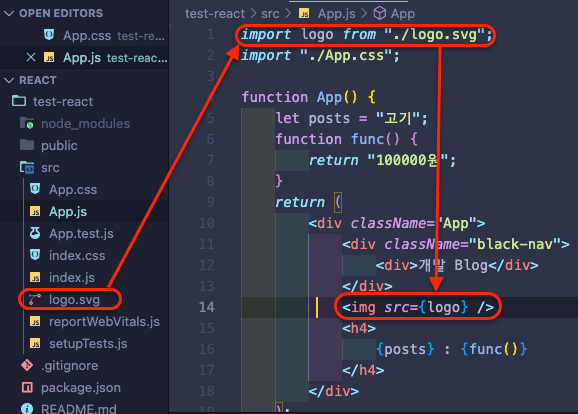This screenshot has height=414, width=578.
Task: Click the App function name on line 4
Action: tap(329, 97)
